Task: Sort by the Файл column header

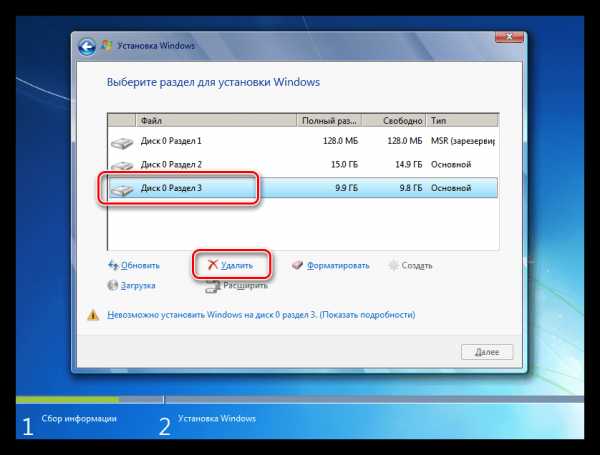Action: (x=216, y=121)
